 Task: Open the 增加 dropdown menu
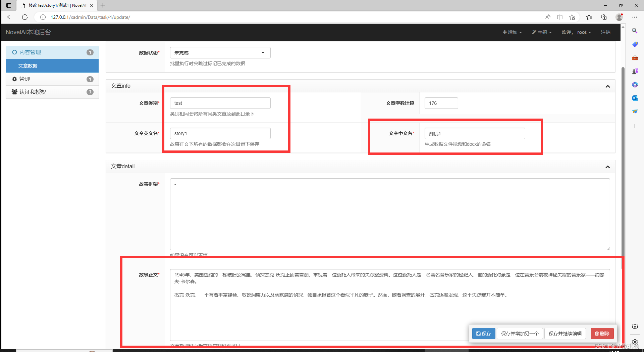click(512, 32)
